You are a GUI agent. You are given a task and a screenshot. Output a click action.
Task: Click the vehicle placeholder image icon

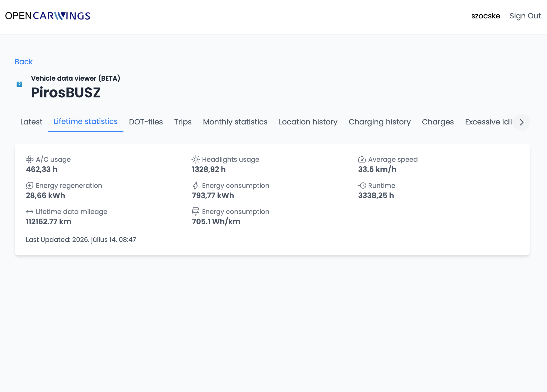point(19,85)
